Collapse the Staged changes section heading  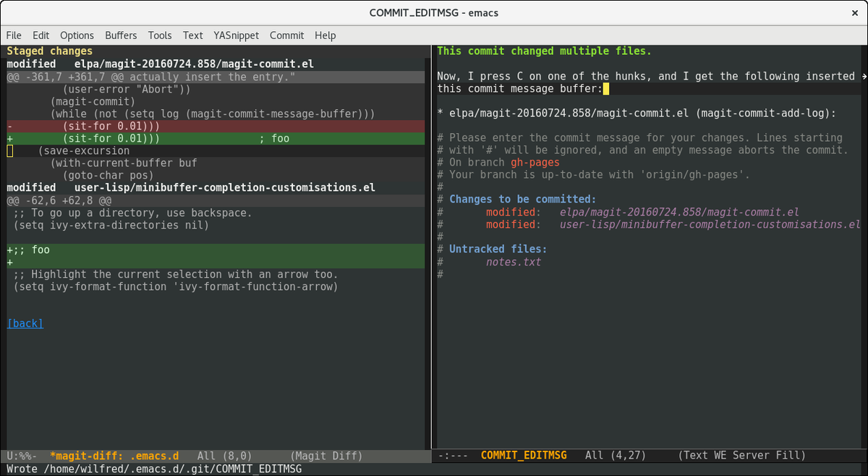(49, 51)
